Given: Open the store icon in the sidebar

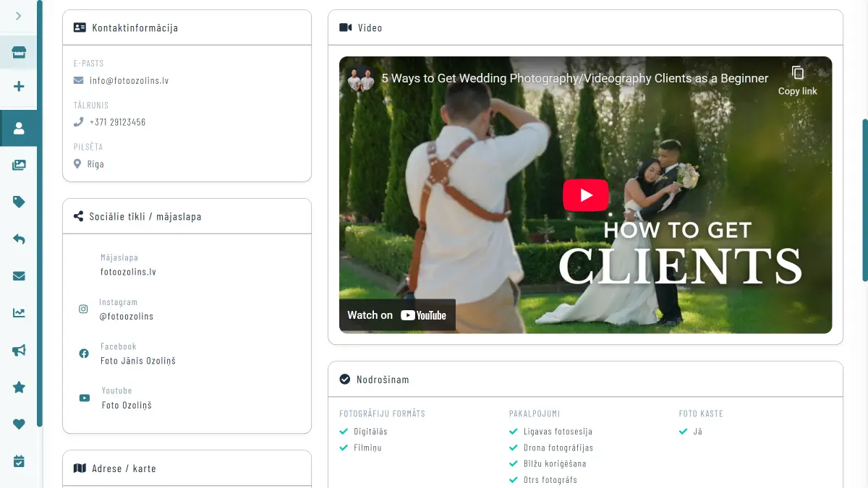Looking at the screenshot, I should point(19,52).
